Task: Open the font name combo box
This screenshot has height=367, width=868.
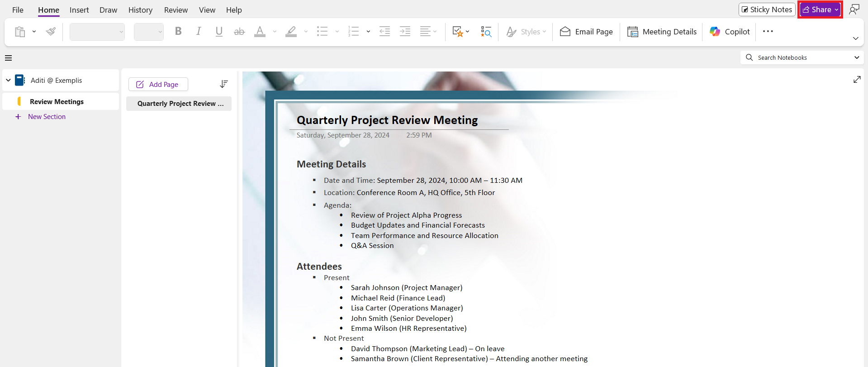Action: click(97, 32)
